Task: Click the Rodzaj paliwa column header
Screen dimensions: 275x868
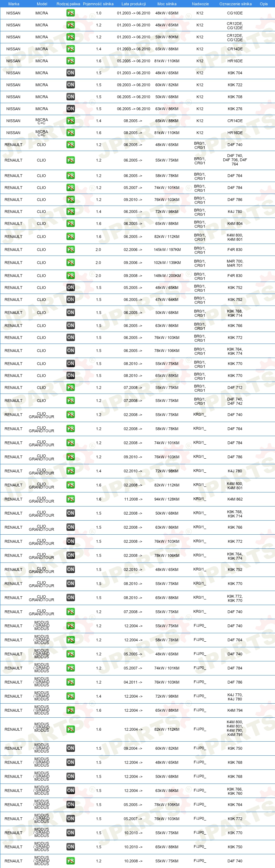Action: click(x=68, y=4)
